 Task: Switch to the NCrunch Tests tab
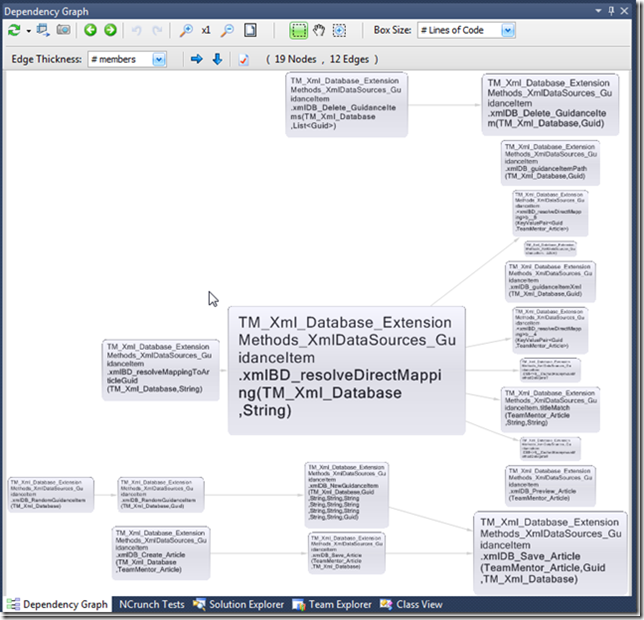click(151, 605)
